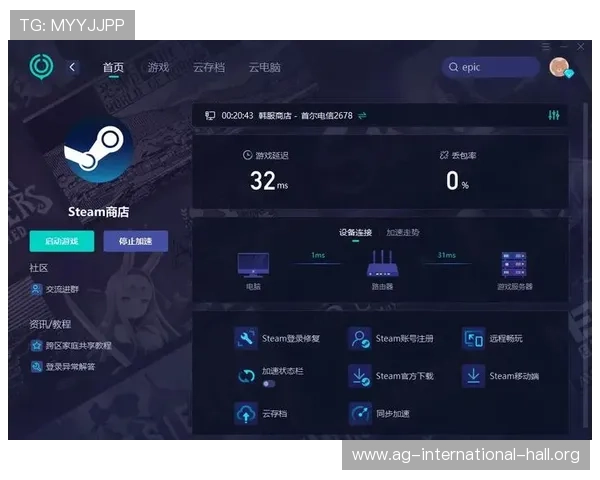Toggle the 加速状态栏 switch
600x480 pixels.
tap(269, 384)
